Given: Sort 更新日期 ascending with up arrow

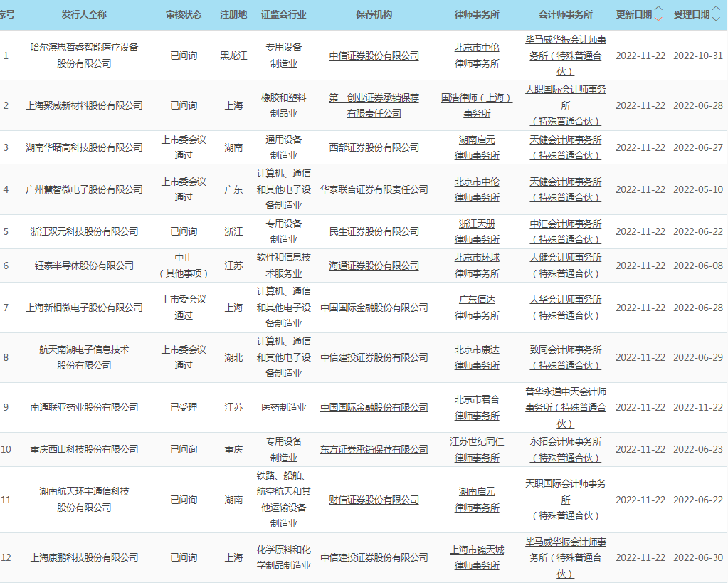Looking at the screenshot, I should click(658, 9).
